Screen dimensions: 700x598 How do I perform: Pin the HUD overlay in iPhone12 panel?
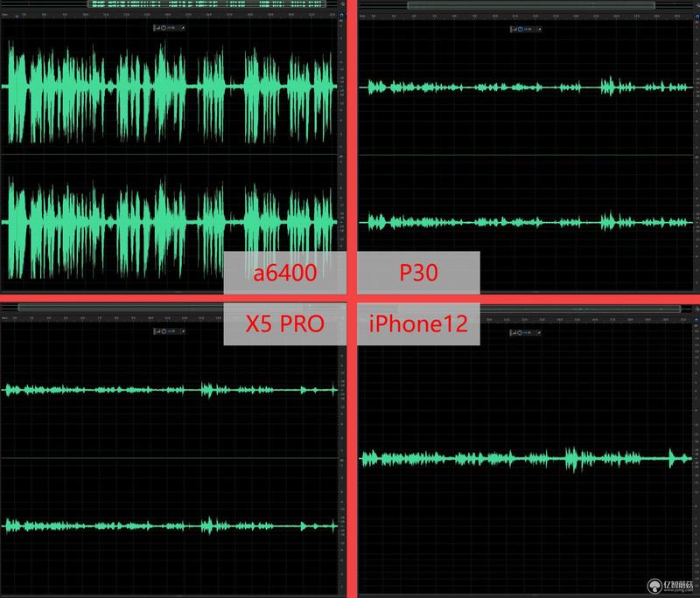[x=539, y=333]
